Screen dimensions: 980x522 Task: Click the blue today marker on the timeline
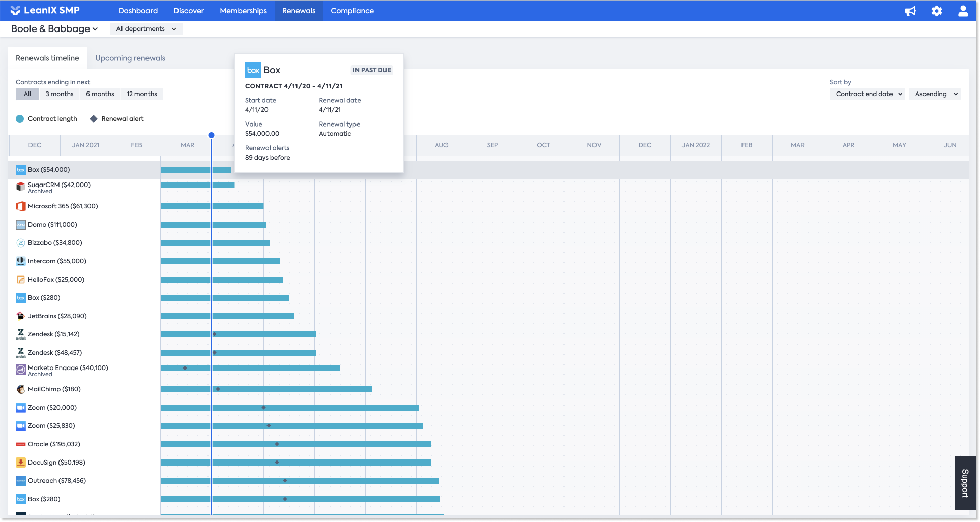click(211, 135)
